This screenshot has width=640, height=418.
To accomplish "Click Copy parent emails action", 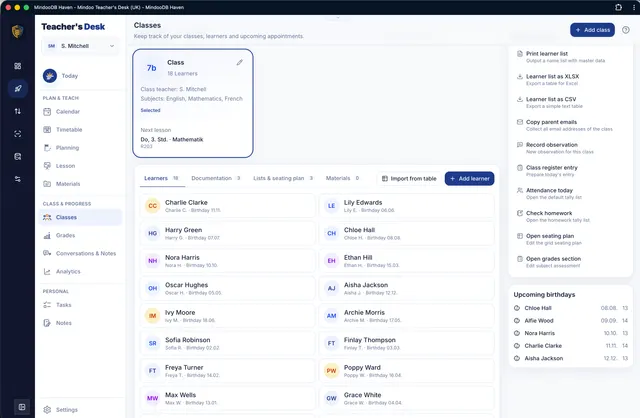I will click(570, 125).
